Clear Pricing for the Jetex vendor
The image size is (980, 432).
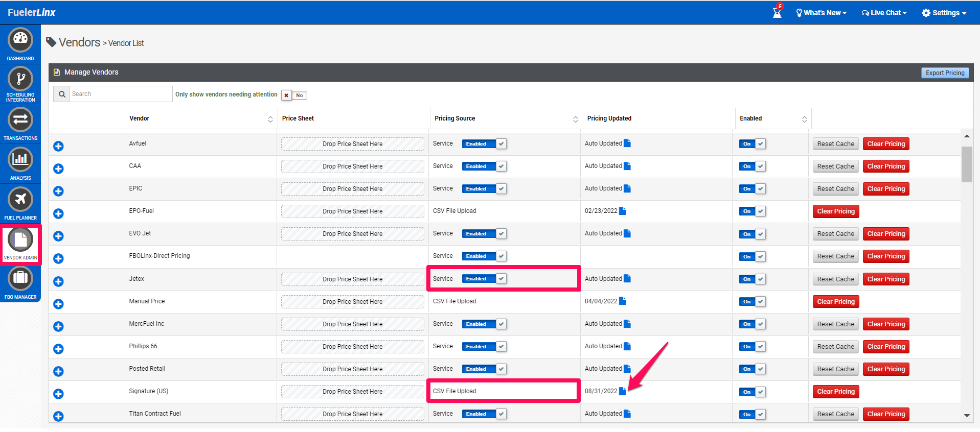pos(886,279)
